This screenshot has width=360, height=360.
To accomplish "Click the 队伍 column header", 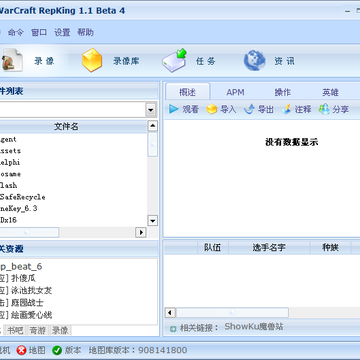I will click(x=213, y=248).
